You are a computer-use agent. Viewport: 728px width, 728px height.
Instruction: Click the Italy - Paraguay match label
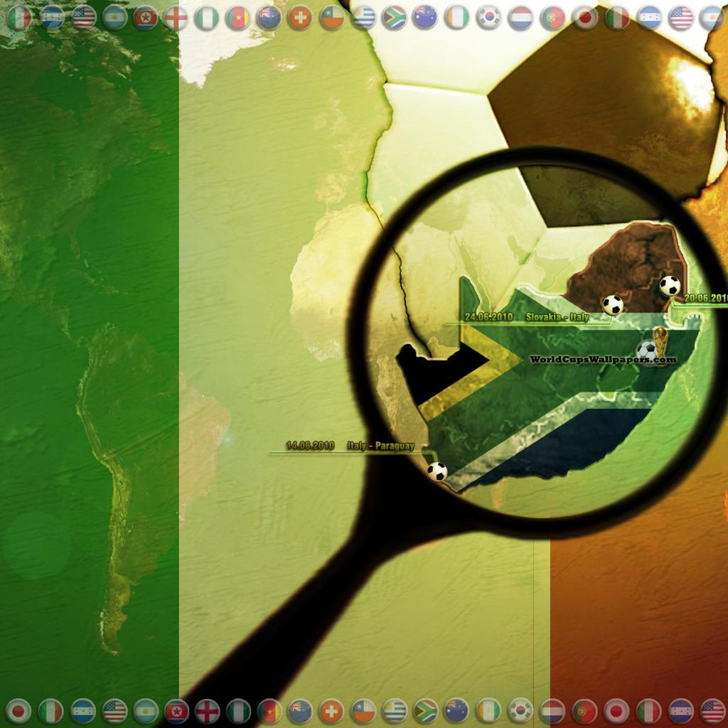click(380, 446)
